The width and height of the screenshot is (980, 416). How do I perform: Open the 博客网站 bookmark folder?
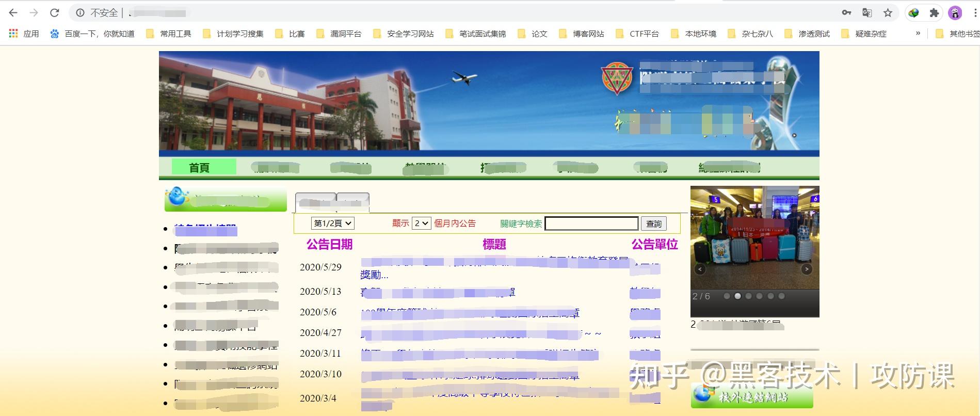[x=582, y=34]
